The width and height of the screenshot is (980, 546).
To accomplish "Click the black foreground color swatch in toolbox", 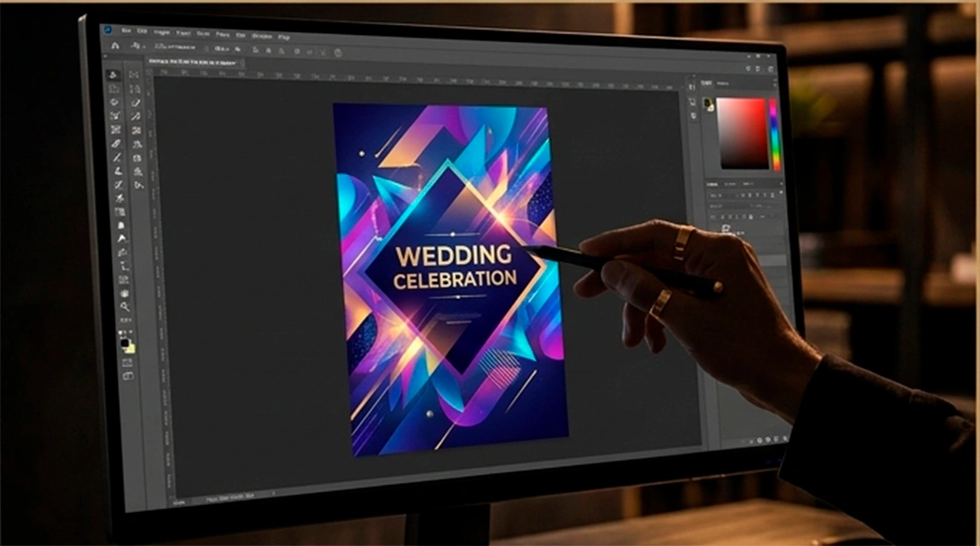I will (124, 343).
